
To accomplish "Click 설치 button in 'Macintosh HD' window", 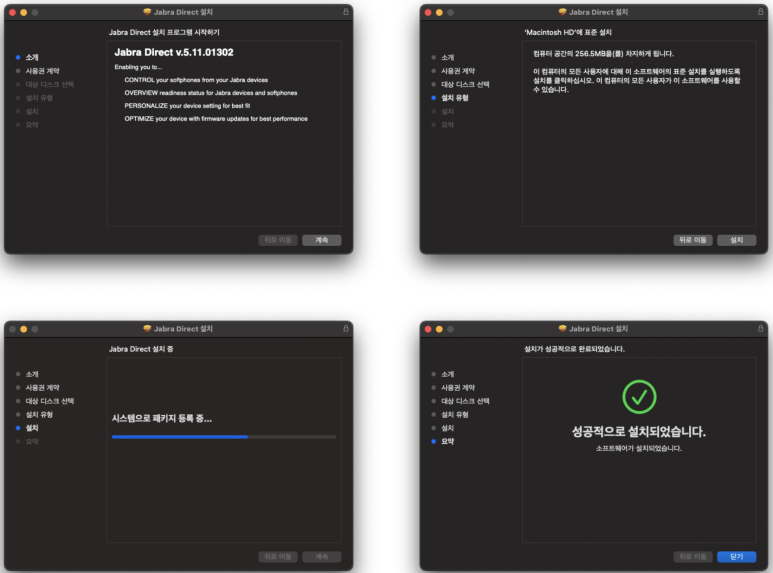I will pos(737,240).
